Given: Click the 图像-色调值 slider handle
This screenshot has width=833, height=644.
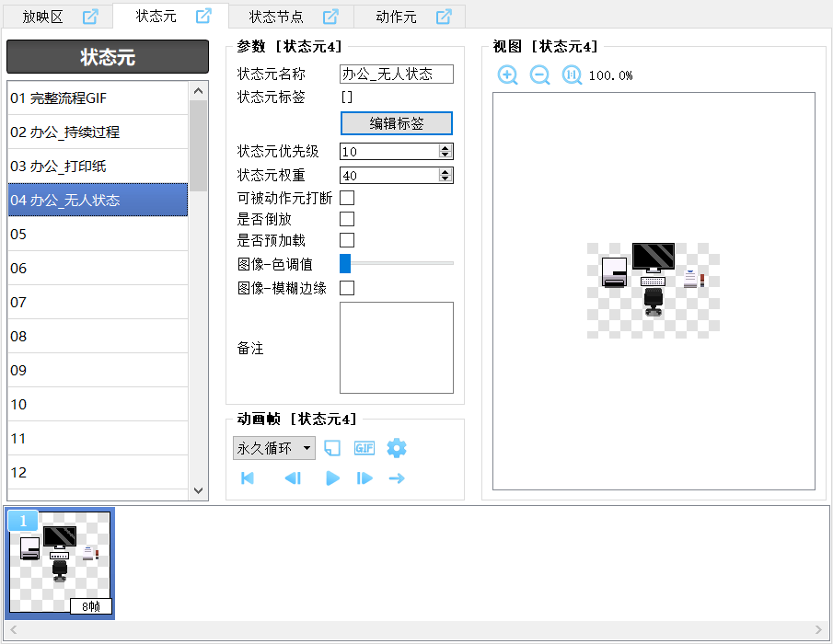Looking at the screenshot, I should tap(345, 264).
